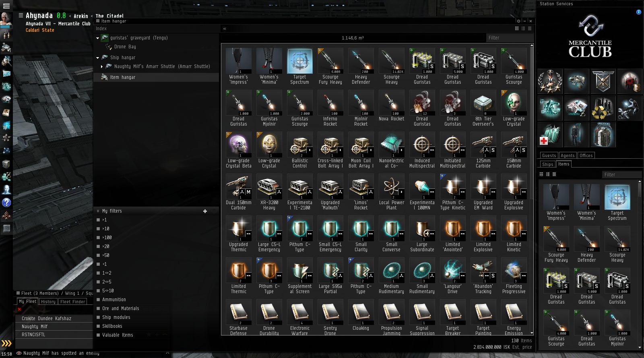The image size is (644, 358).
Task: Enable the Valuable Items filter checkbox
Action: pos(98,335)
